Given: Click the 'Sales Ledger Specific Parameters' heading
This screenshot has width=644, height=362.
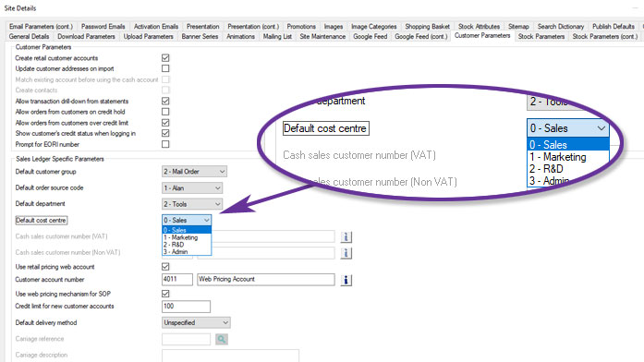Looking at the screenshot, I should click(x=60, y=159).
